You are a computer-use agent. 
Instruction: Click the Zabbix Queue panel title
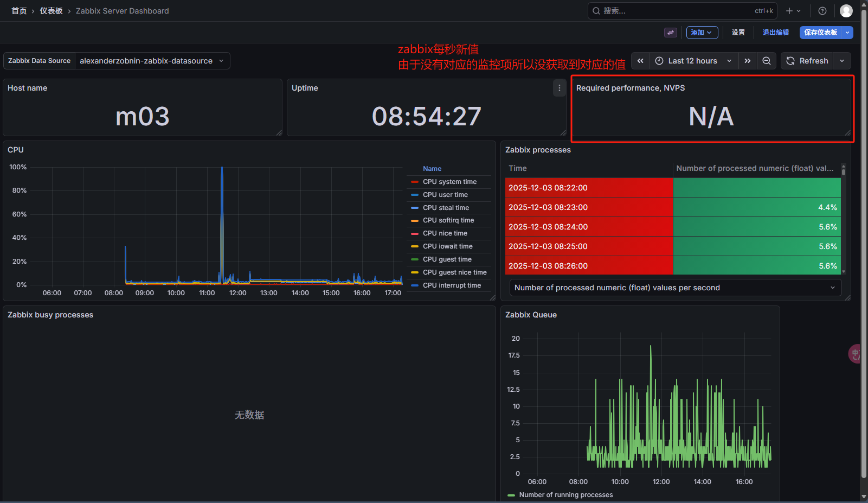pyautogui.click(x=531, y=315)
